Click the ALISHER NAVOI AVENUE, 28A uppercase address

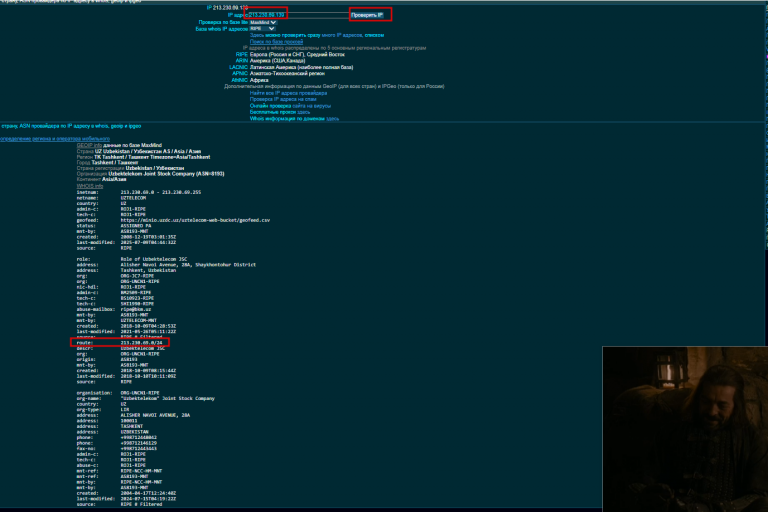coord(155,415)
